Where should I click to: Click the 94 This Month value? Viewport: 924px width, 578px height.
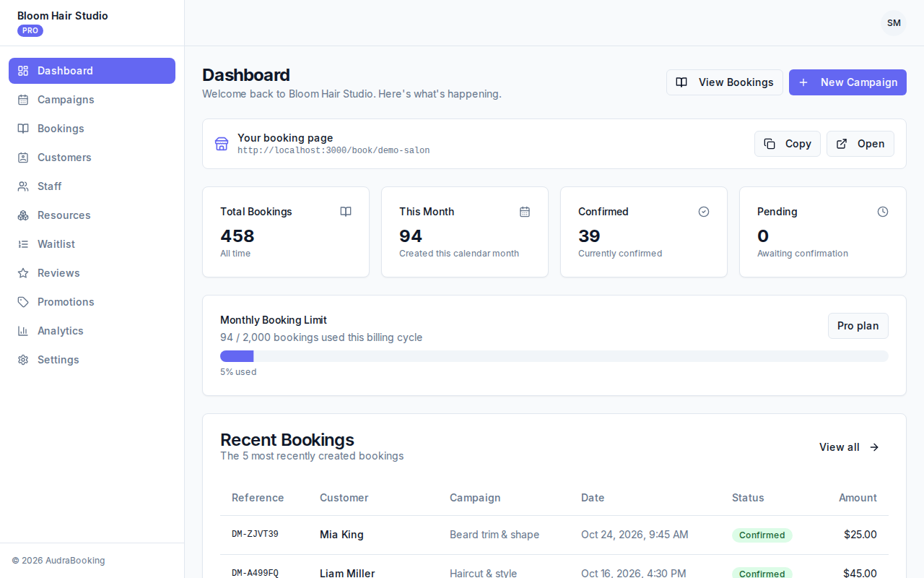tap(411, 236)
